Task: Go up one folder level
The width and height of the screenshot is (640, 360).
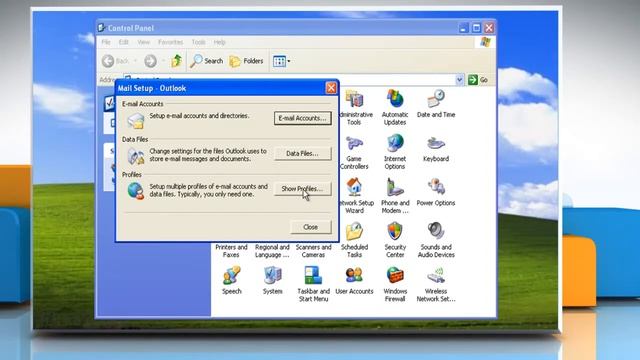Action: pyautogui.click(x=176, y=61)
